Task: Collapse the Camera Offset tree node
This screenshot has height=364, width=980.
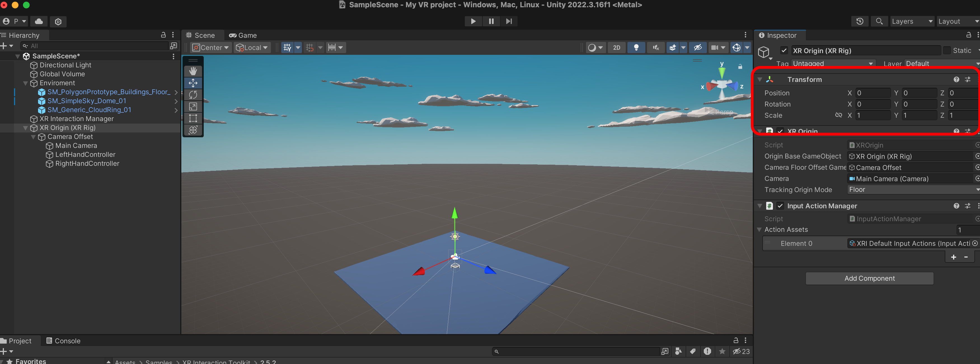Action: (34, 137)
